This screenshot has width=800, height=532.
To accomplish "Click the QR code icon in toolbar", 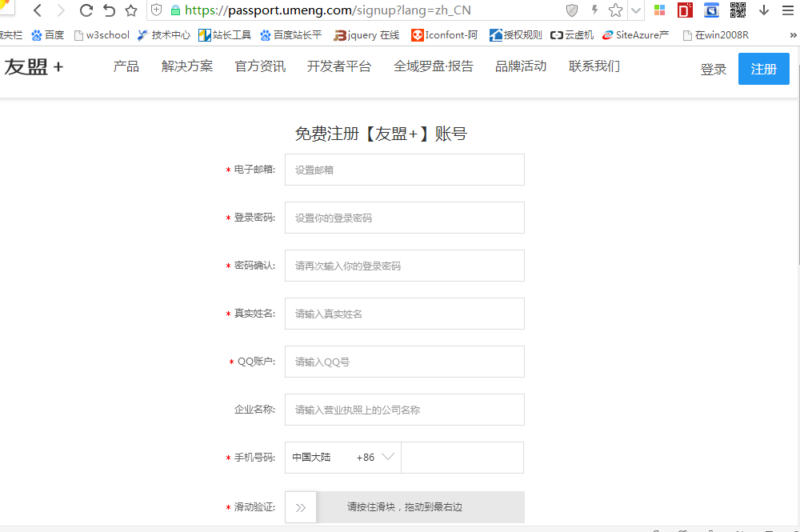I will pyautogui.click(x=738, y=10).
